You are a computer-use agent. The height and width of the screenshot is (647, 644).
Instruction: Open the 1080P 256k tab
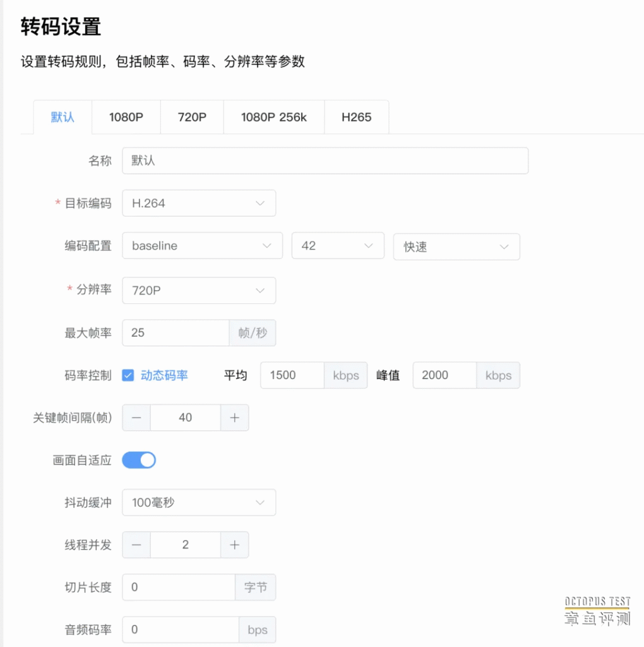(274, 117)
